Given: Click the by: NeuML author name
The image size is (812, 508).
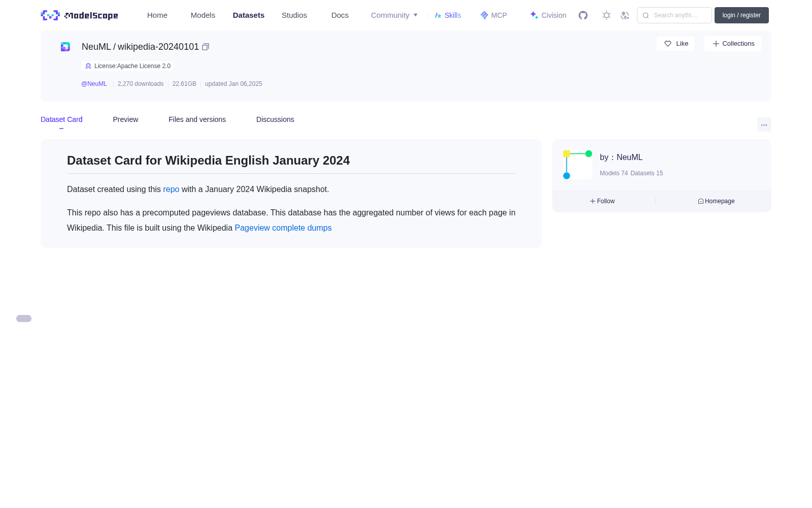Looking at the screenshot, I should coord(621,157).
